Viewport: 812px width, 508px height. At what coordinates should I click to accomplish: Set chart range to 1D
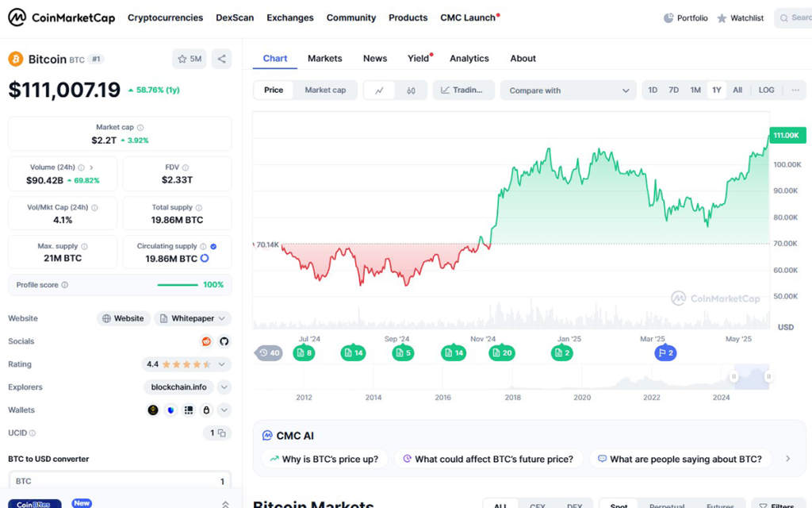click(653, 90)
